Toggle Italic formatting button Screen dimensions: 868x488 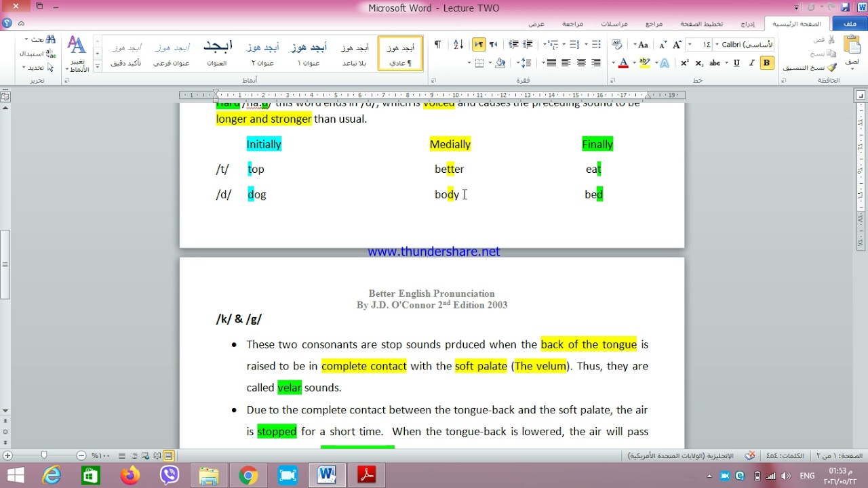tap(751, 63)
